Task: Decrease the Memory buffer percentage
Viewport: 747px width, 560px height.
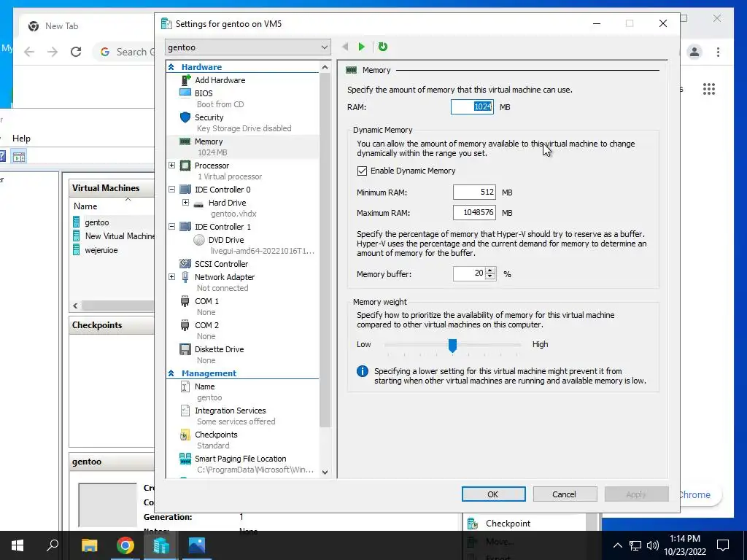Action: pyautogui.click(x=490, y=277)
